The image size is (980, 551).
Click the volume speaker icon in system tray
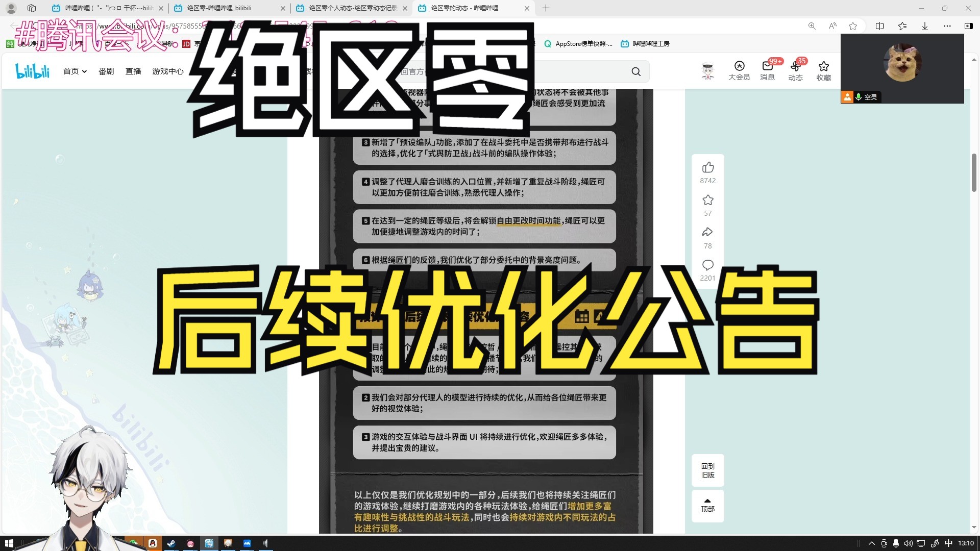[x=909, y=543]
